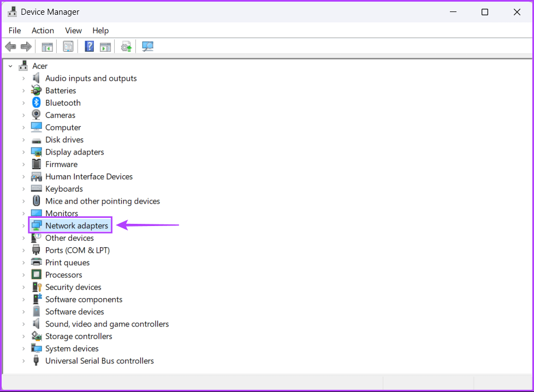Collapse the Acer root node

(10, 66)
